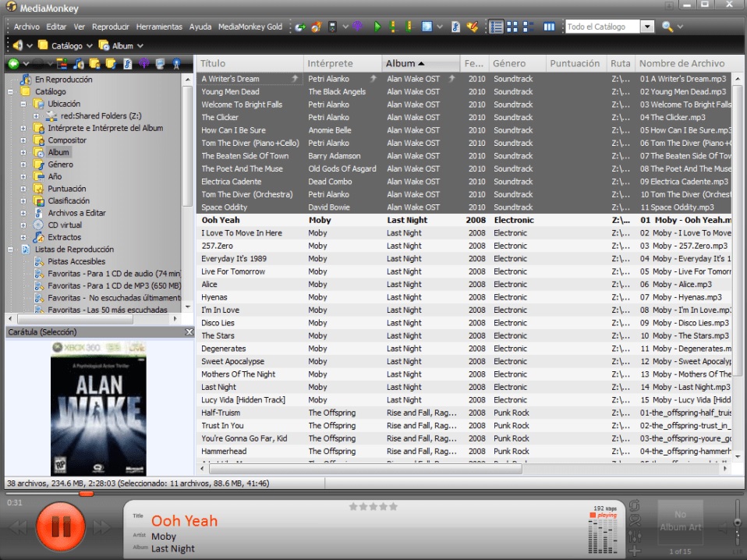The width and height of the screenshot is (747, 560).
Task: Open the Catálogo breadcrumb dropdown arrow
Action: [90, 46]
